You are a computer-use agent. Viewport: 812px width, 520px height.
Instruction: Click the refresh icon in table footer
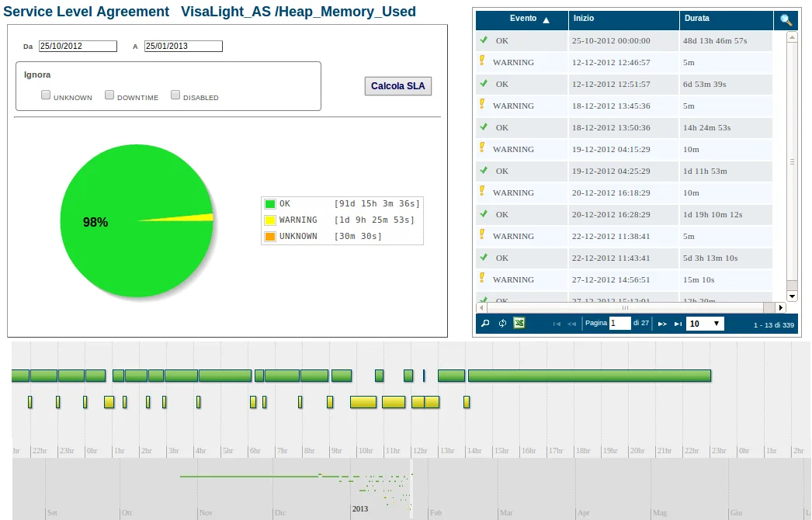point(502,323)
